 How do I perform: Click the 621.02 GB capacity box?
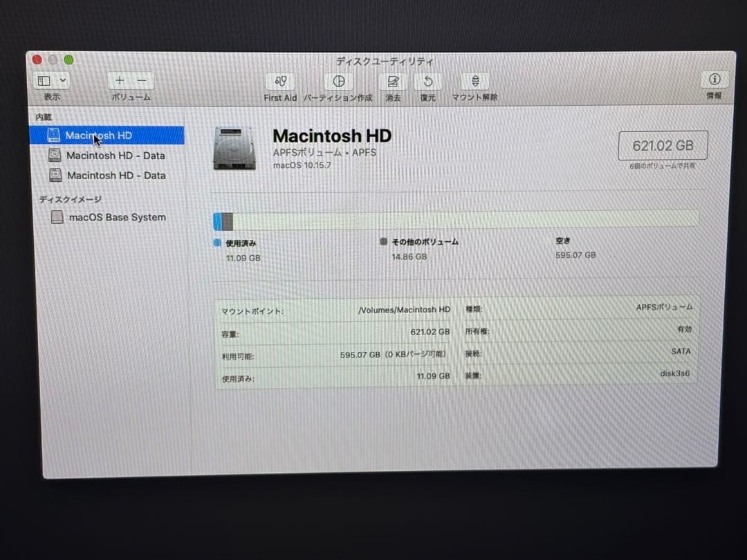click(663, 145)
